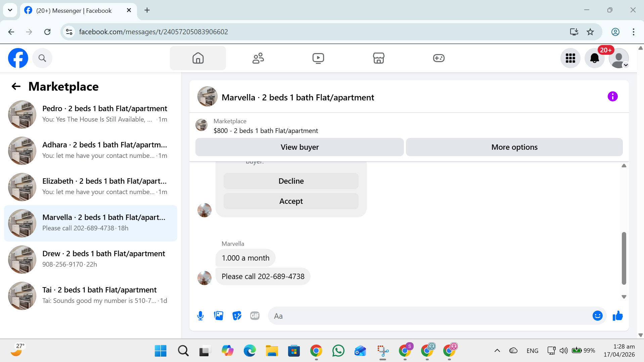Image resolution: width=644 pixels, height=362 pixels.
Task: Open the Facebook menu grid
Action: coord(570,58)
